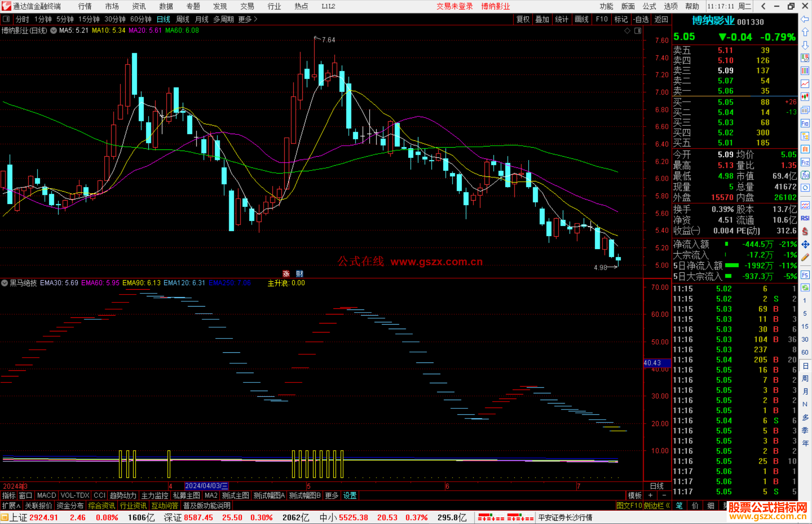Open the RSI indicator icon
This screenshot has height=524, width=812.
[805, 218]
